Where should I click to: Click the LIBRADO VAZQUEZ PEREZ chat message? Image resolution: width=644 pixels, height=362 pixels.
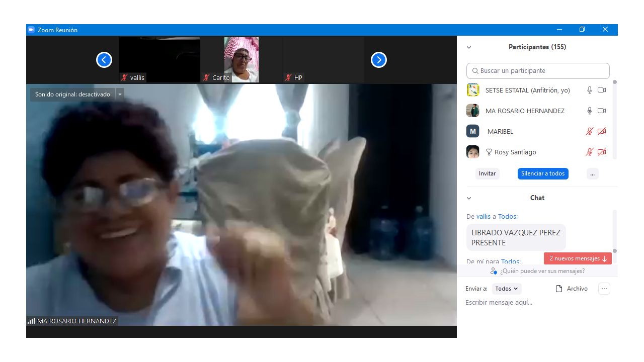tap(516, 237)
